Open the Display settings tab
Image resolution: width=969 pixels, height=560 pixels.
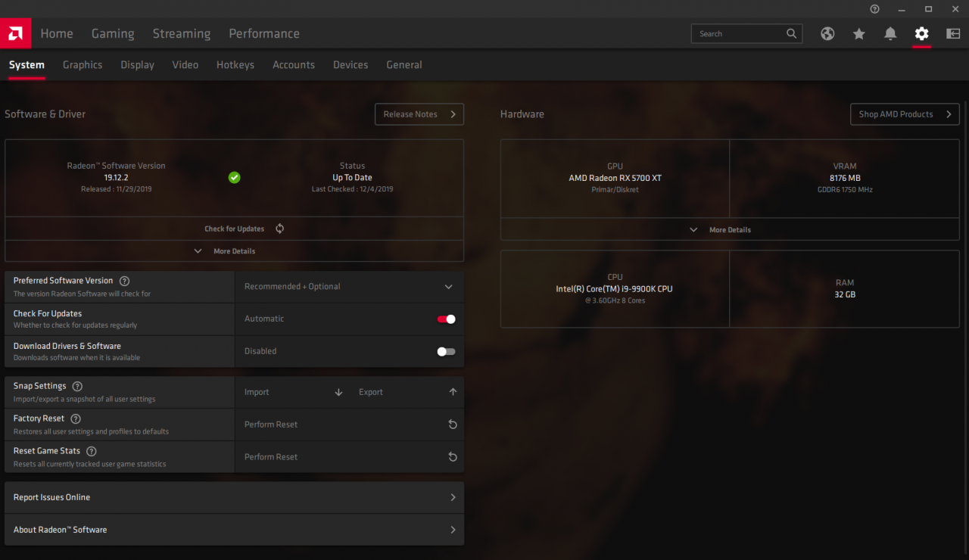[x=137, y=65]
